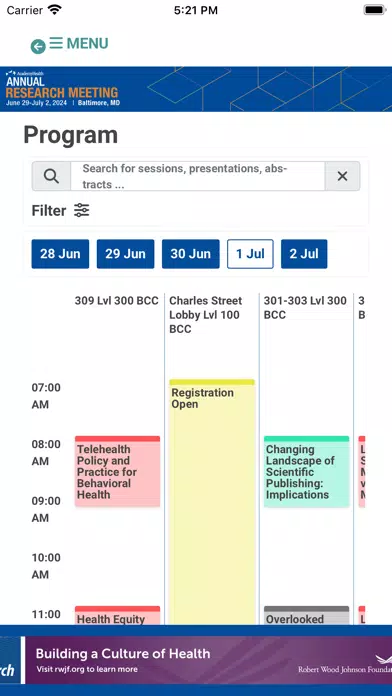392x696 pixels.
Task: Choose the 1 Jul date tab
Action: pos(250,254)
